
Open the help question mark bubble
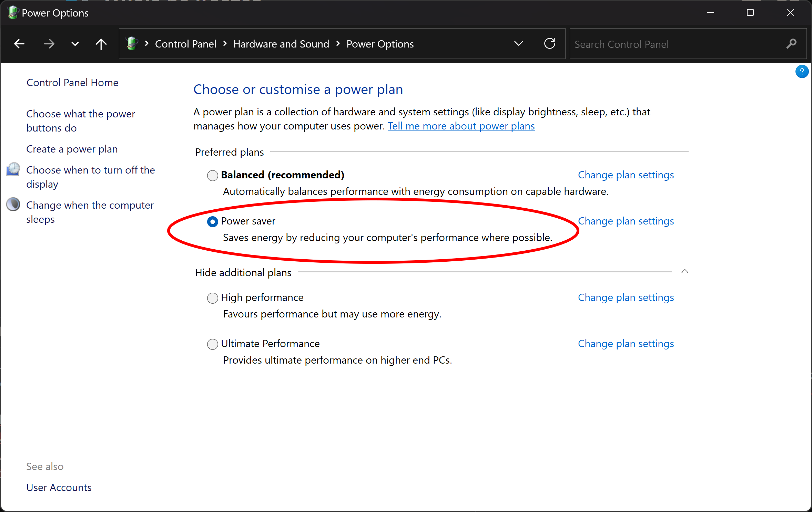pyautogui.click(x=802, y=72)
